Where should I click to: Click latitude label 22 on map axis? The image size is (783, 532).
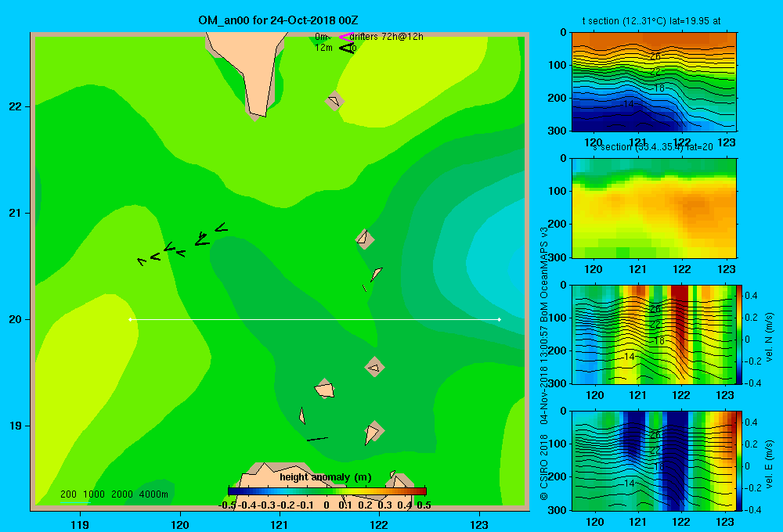coord(15,107)
